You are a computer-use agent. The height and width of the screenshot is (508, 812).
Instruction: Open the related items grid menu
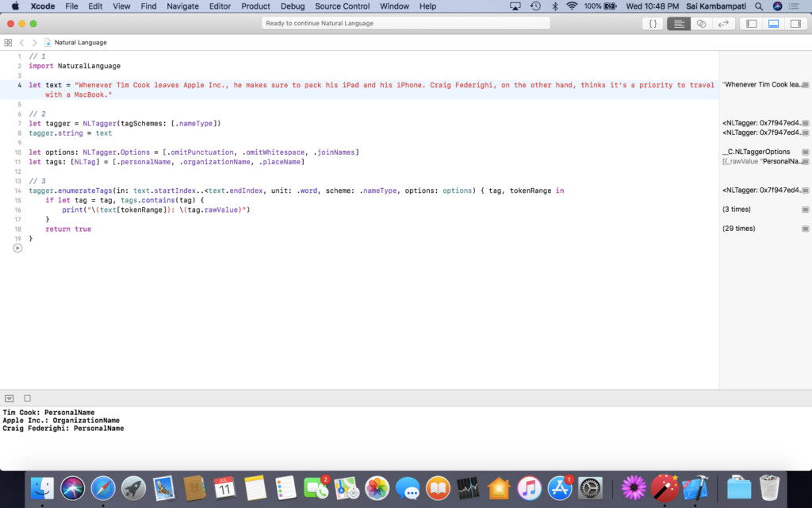point(8,43)
